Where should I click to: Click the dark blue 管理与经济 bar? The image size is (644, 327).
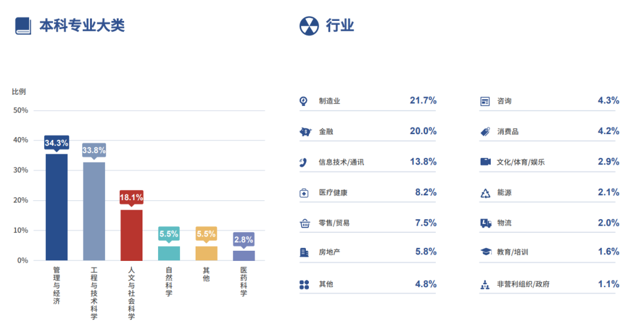coord(57,207)
